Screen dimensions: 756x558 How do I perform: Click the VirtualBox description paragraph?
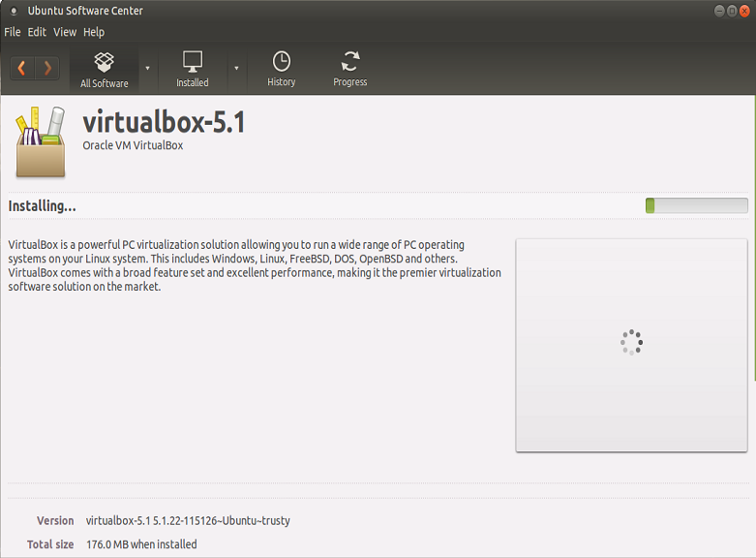point(255,265)
